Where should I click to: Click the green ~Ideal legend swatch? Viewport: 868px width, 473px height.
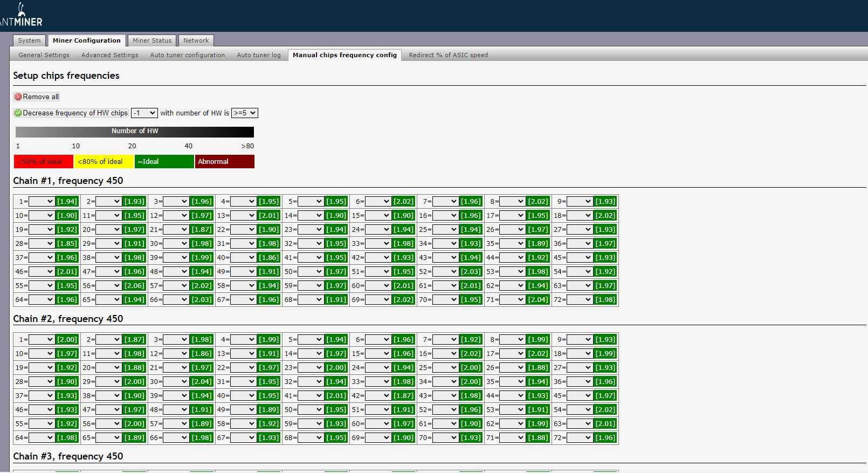point(164,162)
